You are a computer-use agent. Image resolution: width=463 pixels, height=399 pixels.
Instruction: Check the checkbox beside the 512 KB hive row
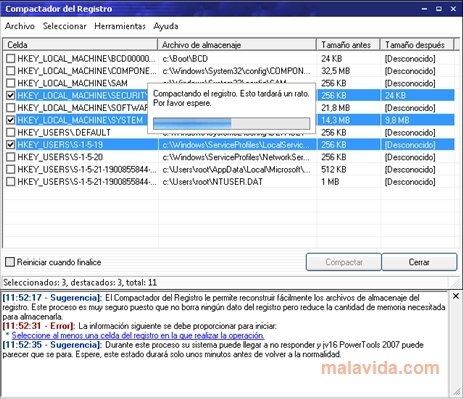pos(11,169)
